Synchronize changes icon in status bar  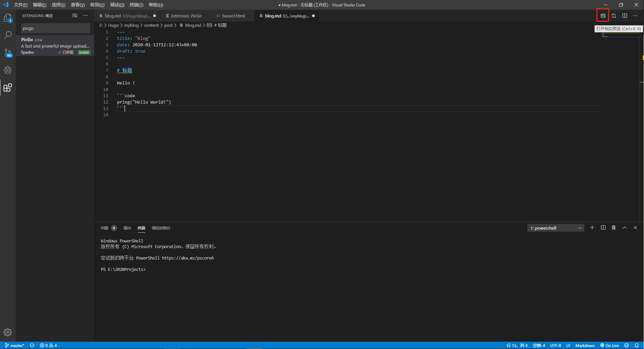pos(32,345)
